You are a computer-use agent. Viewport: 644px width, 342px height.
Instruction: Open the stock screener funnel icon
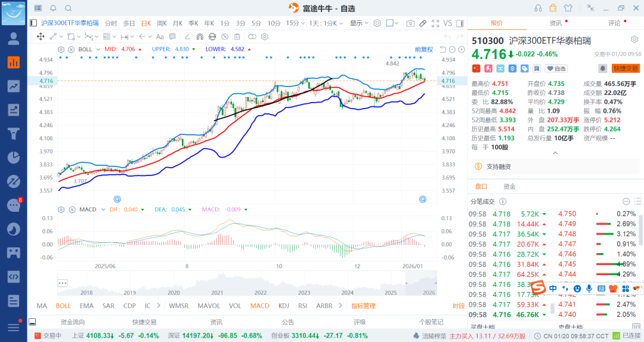click(14, 134)
